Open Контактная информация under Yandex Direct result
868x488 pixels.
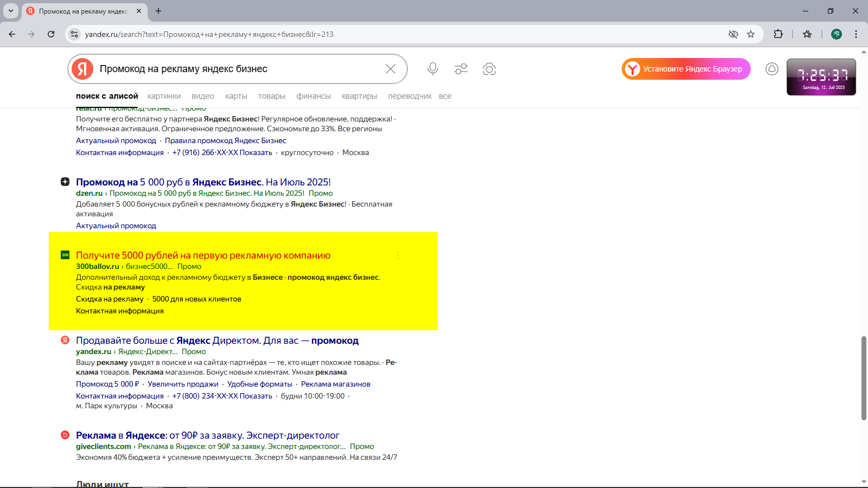coord(120,396)
